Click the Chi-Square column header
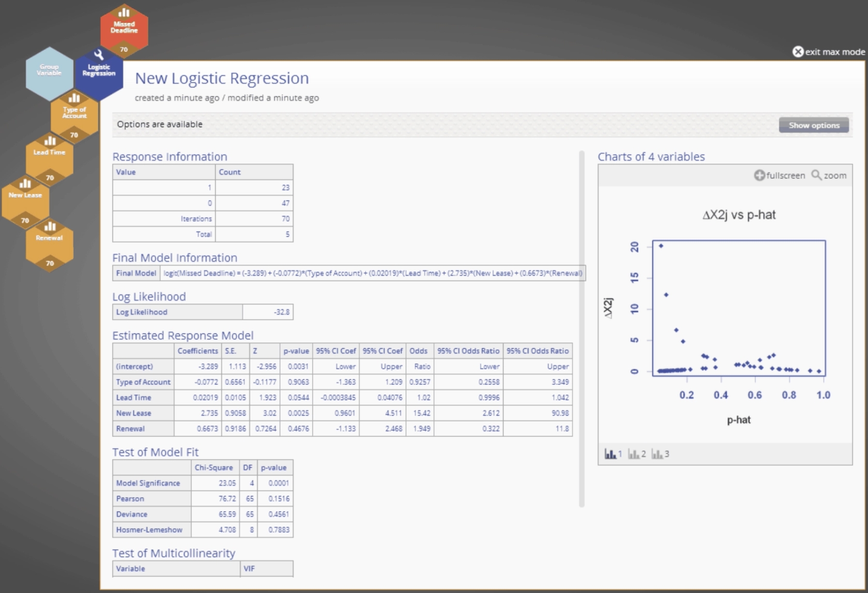 coord(215,468)
